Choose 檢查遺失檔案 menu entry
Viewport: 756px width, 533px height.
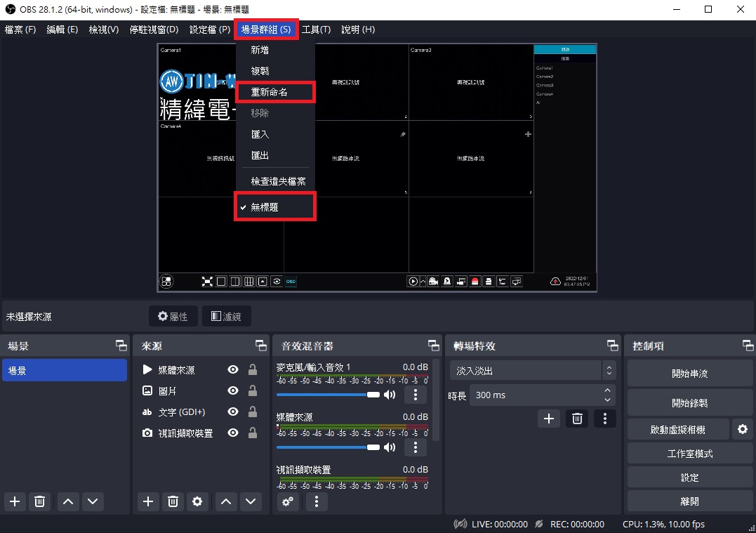tap(275, 181)
